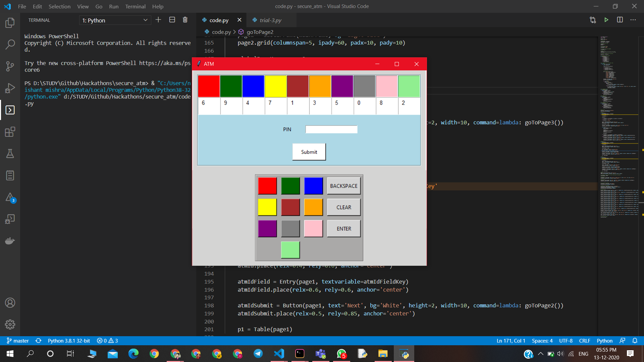
Task: Open Run and Debug view
Action: [10, 88]
